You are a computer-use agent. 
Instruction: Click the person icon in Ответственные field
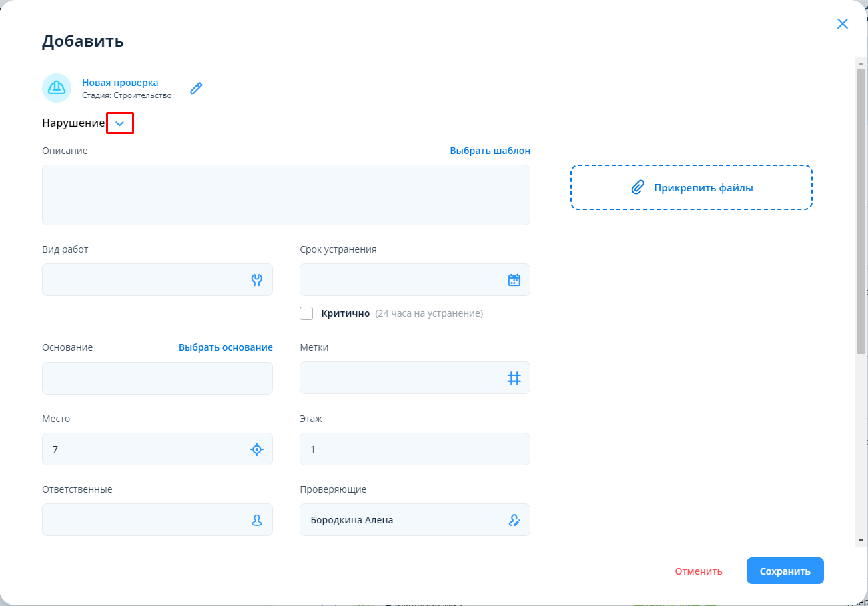257,520
